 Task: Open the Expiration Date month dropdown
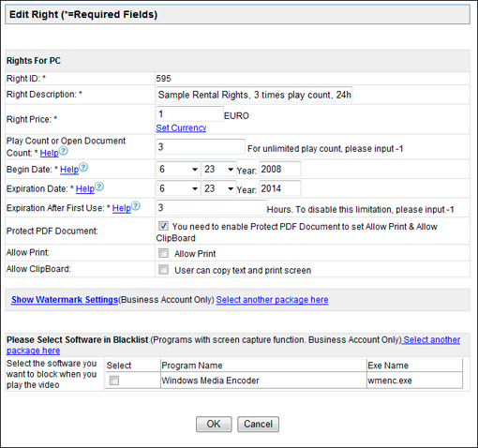[x=178, y=188]
